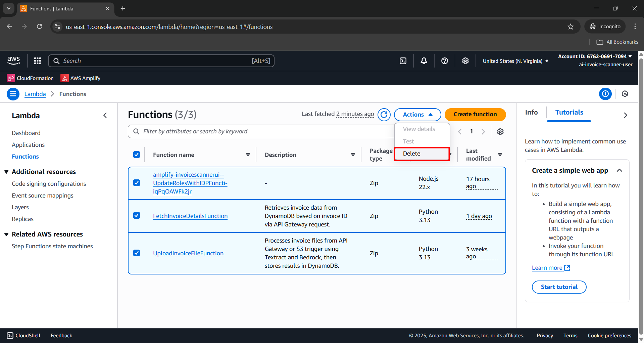This screenshot has height=343, width=644.
Task: Deselect the FetchInvoiceDetailsFunction checkbox
Action: coord(137,216)
